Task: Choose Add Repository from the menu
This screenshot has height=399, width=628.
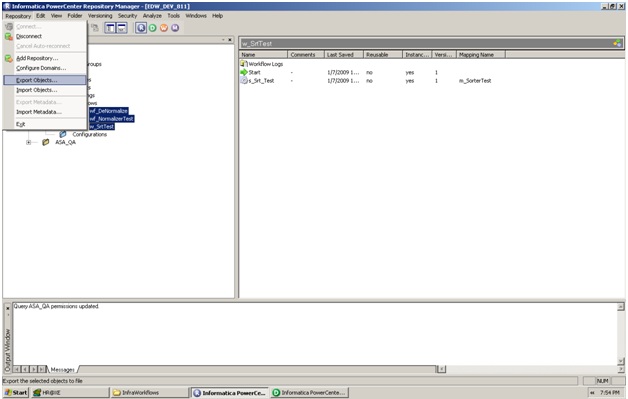Action: tap(45, 58)
